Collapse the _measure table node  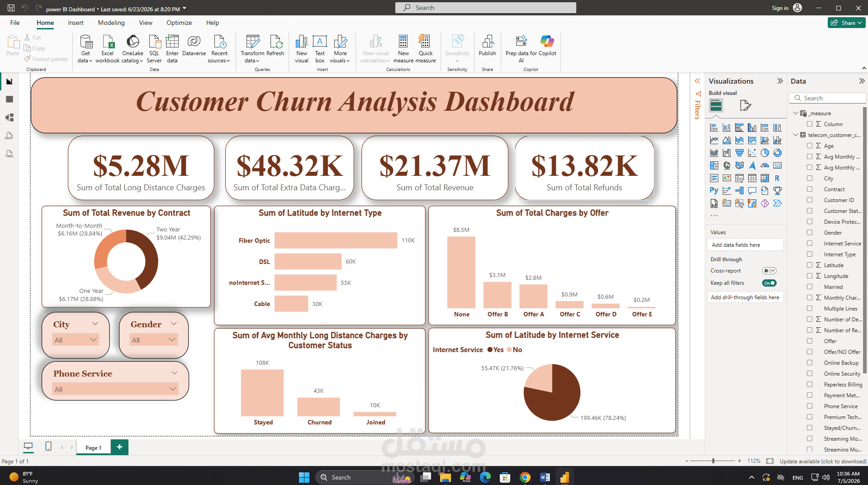[x=796, y=113]
